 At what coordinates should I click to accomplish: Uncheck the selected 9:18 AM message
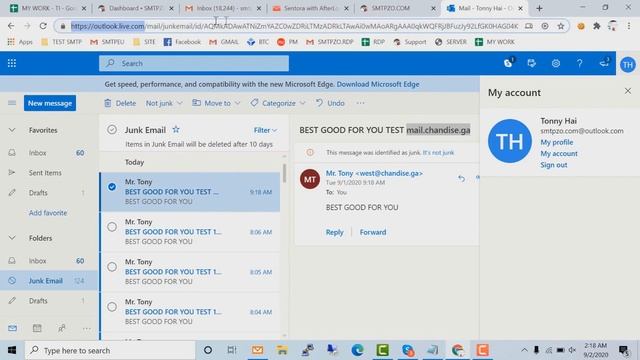click(112, 187)
